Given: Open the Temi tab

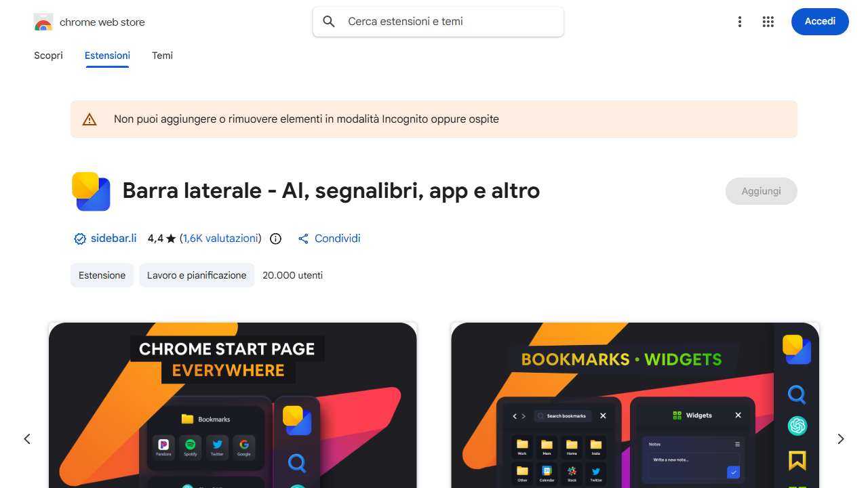Looking at the screenshot, I should click(162, 56).
